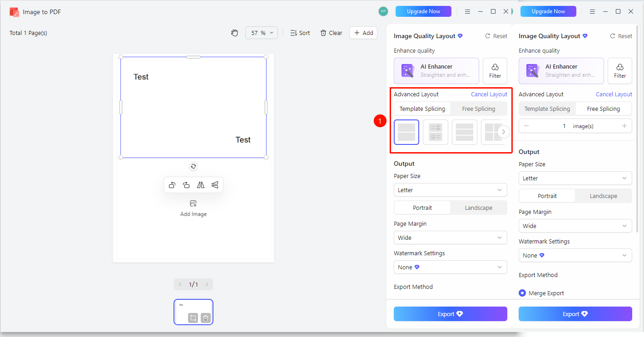
Task: Click the Sort button
Action: 300,33
